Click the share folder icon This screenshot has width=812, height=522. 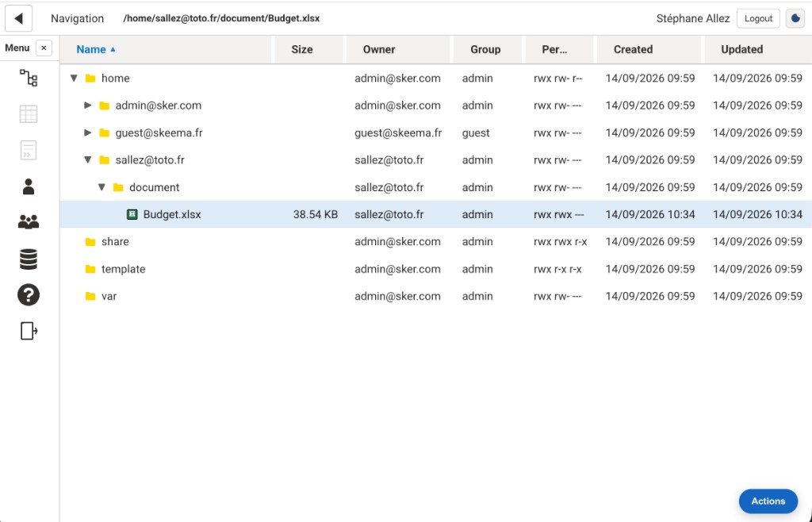pos(90,242)
